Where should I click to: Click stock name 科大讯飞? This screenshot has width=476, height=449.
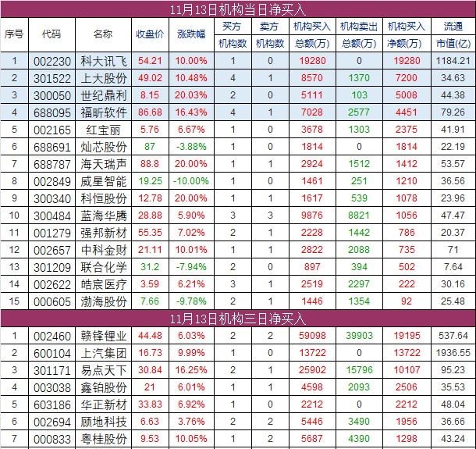click(104, 62)
